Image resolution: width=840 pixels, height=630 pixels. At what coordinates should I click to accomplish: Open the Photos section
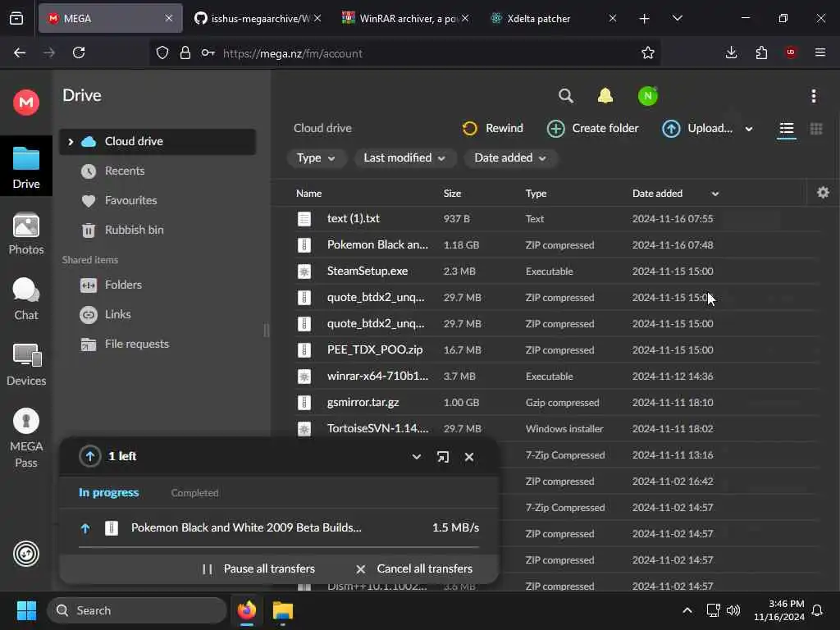[x=25, y=234]
